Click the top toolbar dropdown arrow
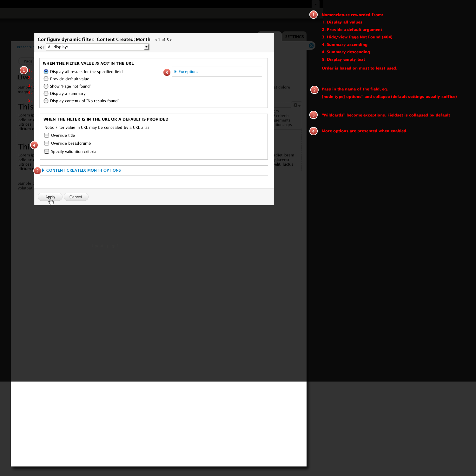Viewport: 476px width, 476px height. [x=315, y=4]
